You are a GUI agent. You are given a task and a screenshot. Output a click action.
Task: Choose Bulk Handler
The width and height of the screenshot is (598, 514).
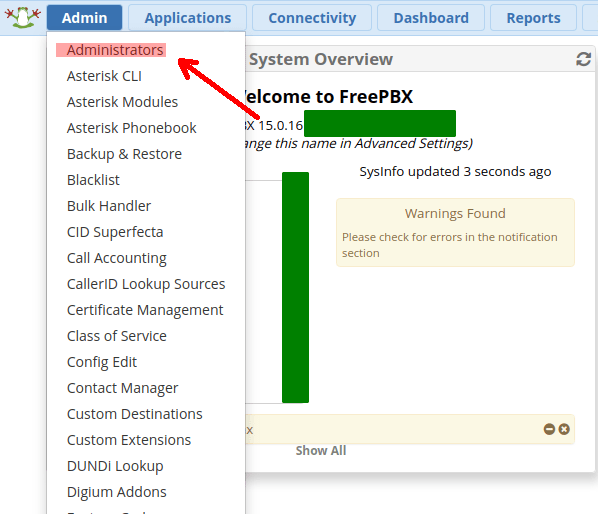109,206
